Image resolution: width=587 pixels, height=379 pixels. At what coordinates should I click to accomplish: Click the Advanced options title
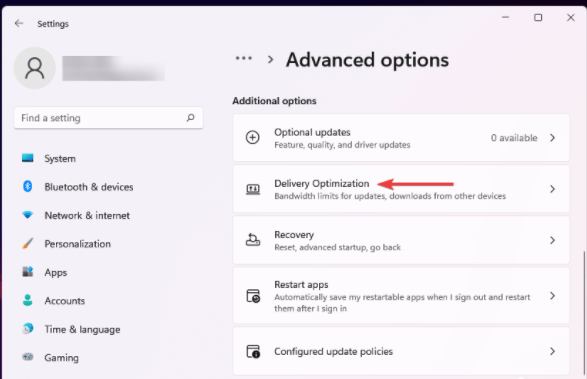point(367,60)
